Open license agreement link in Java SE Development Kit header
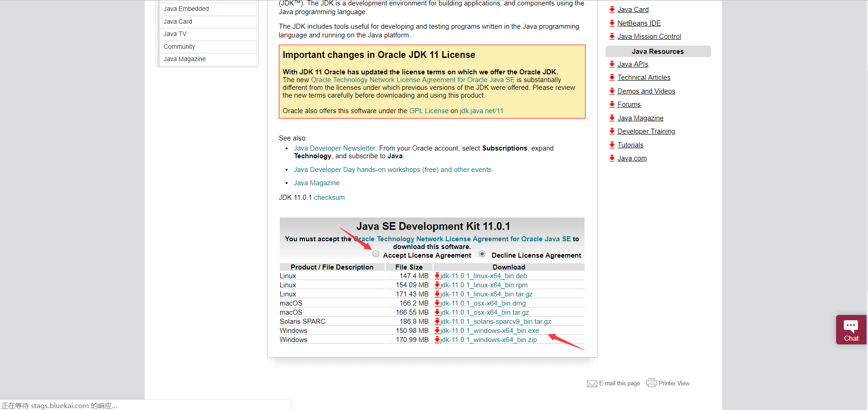Image resolution: width=868 pixels, height=410 pixels. tap(462, 239)
